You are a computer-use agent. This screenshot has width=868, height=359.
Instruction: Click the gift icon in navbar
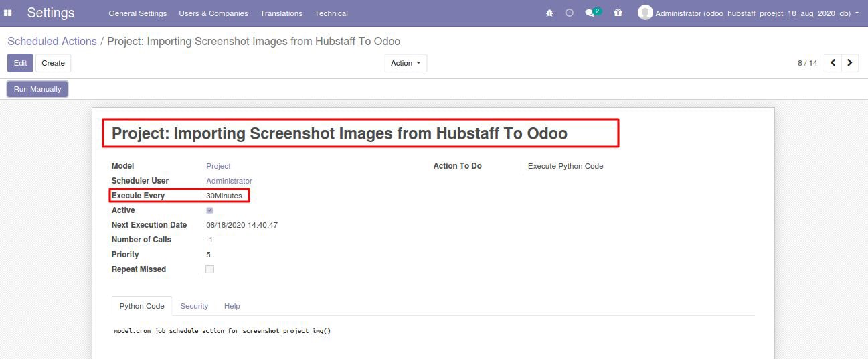618,13
